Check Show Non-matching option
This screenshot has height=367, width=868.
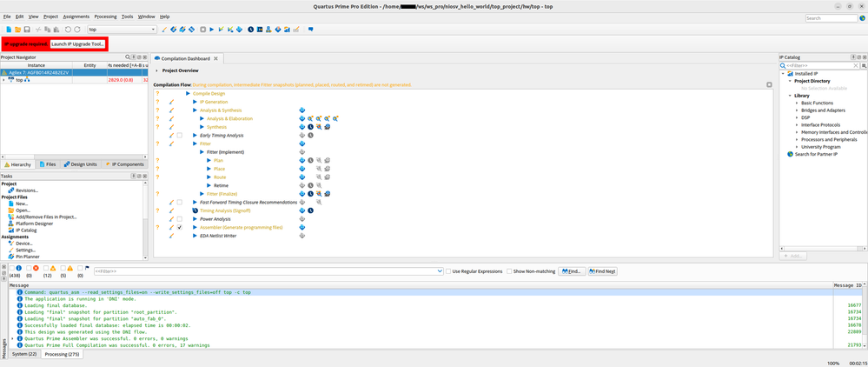tap(509, 271)
